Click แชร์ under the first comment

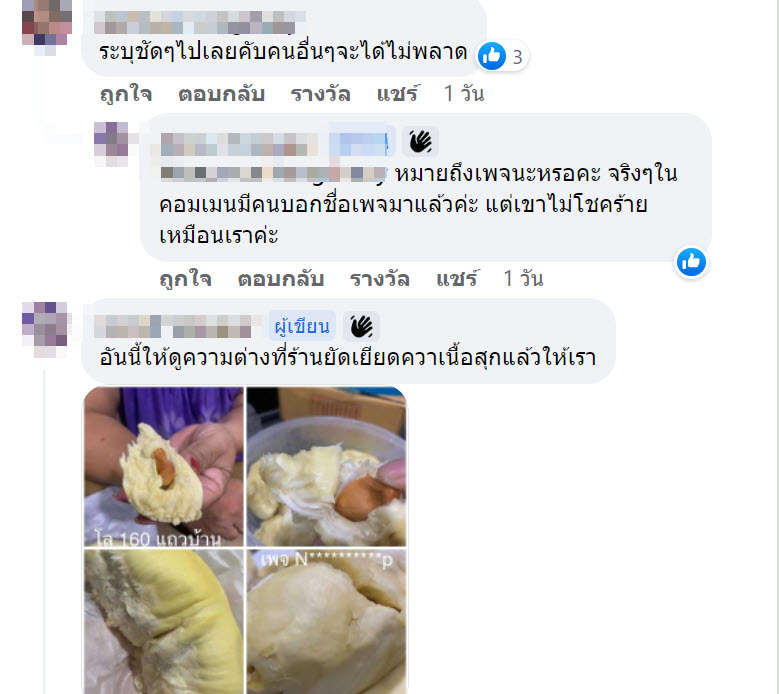398,93
